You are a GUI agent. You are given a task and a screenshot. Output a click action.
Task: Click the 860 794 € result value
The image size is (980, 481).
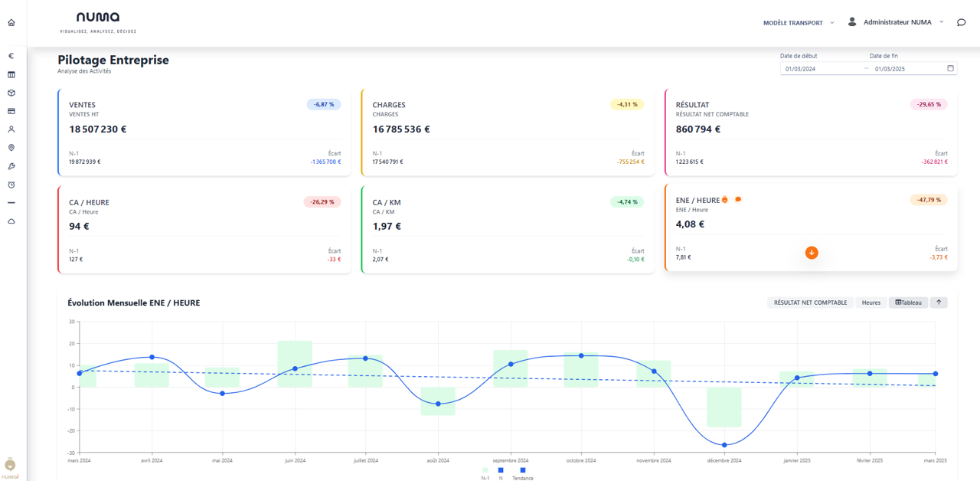[698, 129]
